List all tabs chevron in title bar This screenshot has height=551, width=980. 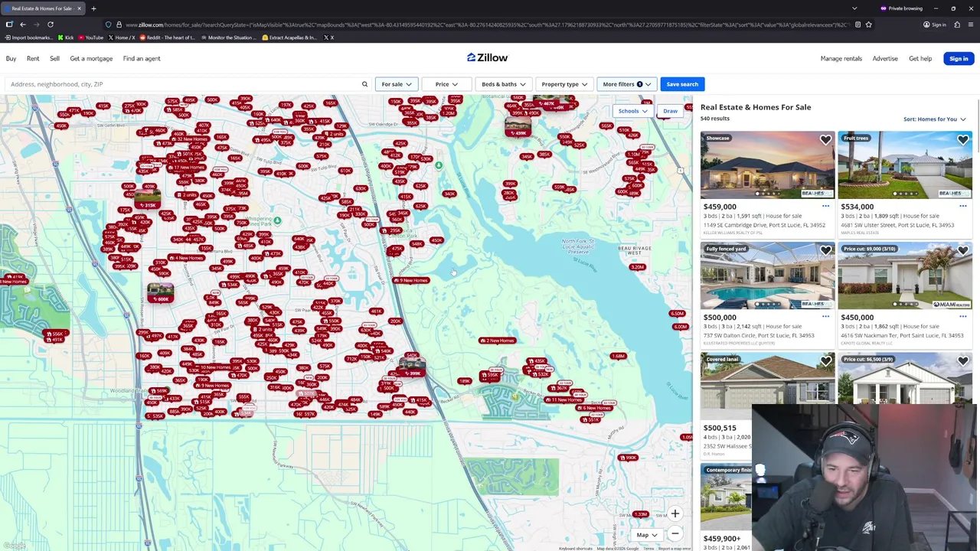pos(854,8)
